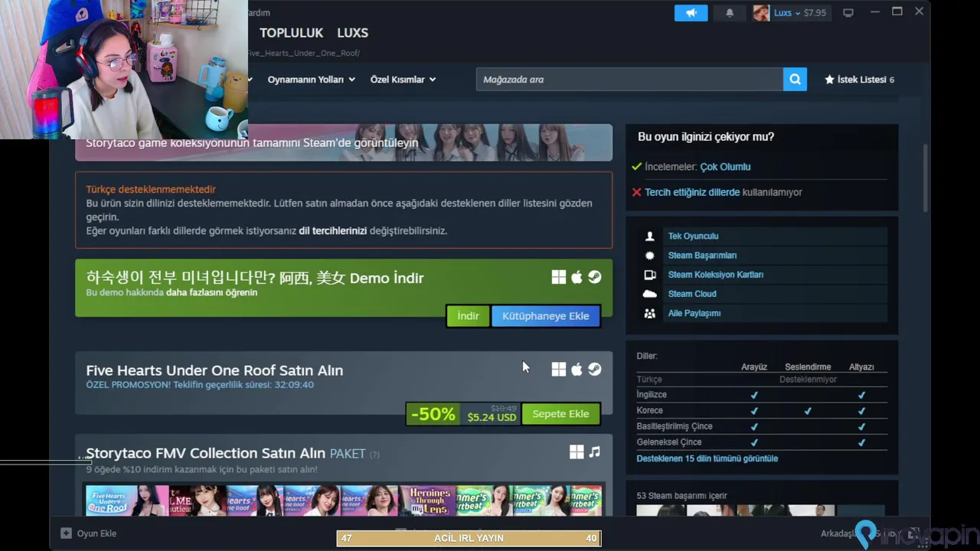The width and height of the screenshot is (980, 551).
Task: Click Windows icon in Five Hearts purchase box
Action: 559,370
